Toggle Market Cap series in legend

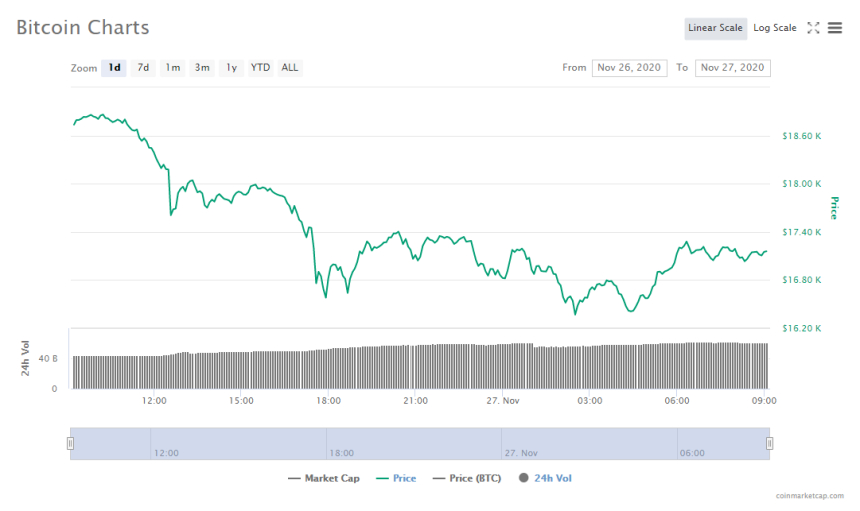(x=323, y=478)
